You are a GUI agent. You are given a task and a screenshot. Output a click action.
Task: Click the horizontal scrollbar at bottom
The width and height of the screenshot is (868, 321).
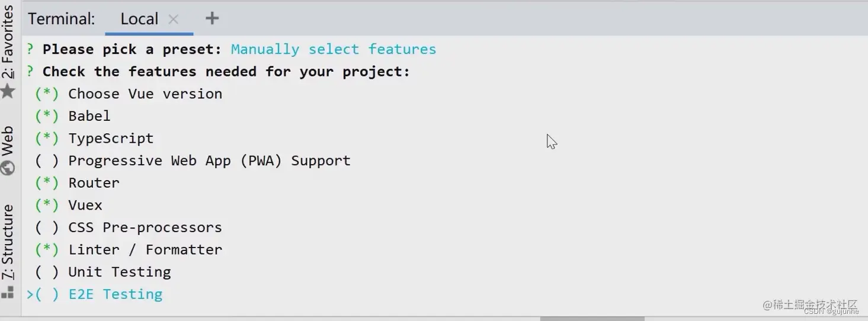pos(592,319)
